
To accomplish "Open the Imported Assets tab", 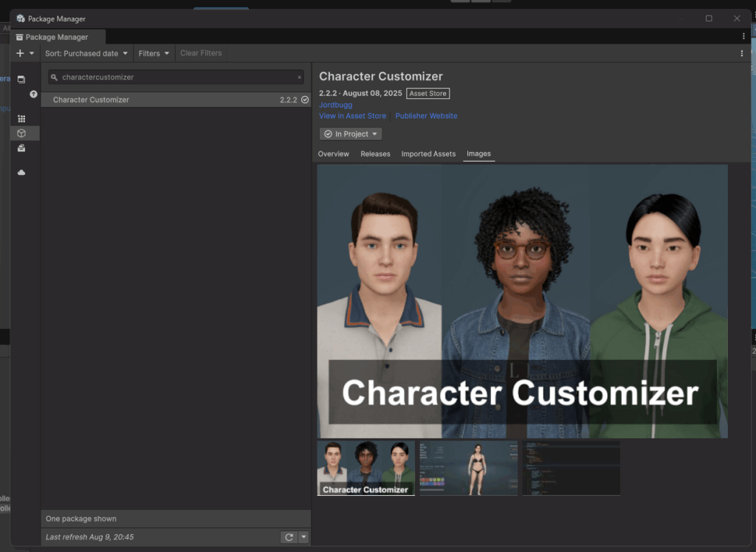I will pos(428,153).
